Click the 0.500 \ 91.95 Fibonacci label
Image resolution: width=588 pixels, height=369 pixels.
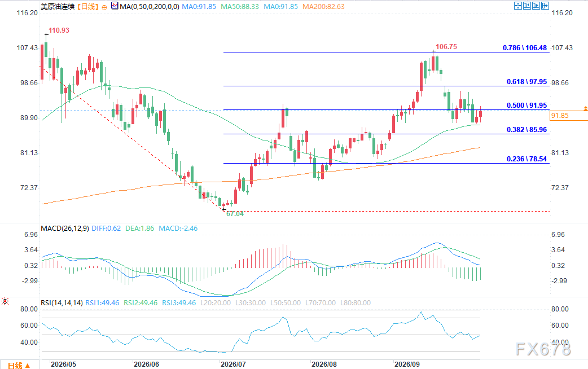coord(526,106)
